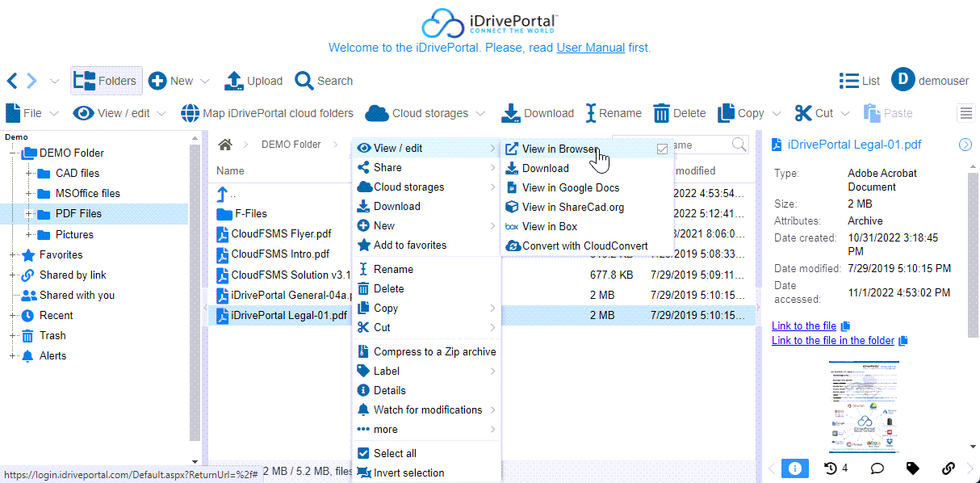The image size is (980, 483).
Task: Open the New dropdown arrow in toolbar
Action: pyautogui.click(x=204, y=82)
